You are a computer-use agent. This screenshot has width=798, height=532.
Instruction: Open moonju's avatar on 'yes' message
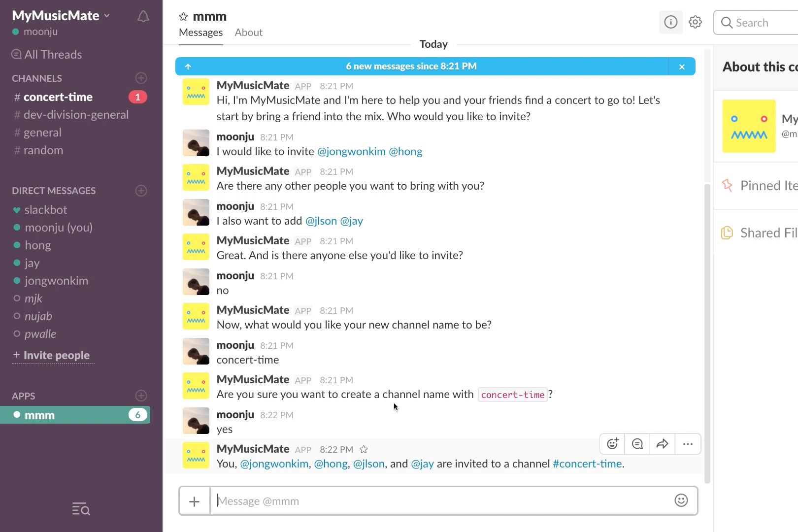pos(196,421)
